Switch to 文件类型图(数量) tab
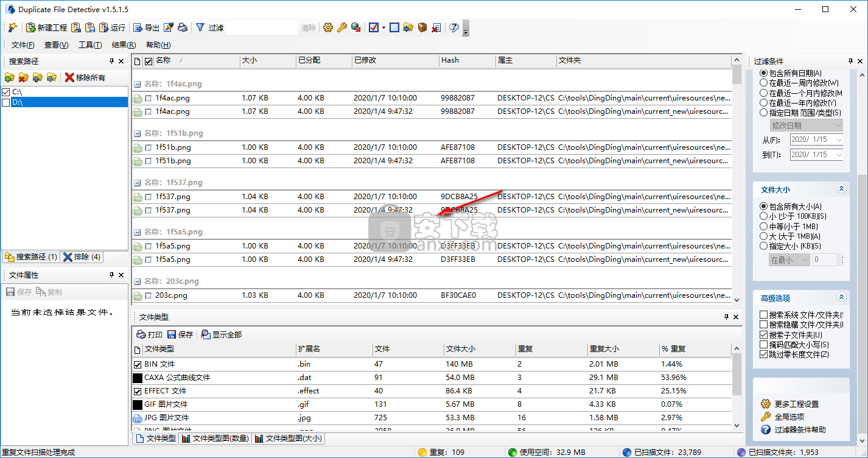Viewport: 868px width, 458px height. click(215, 439)
